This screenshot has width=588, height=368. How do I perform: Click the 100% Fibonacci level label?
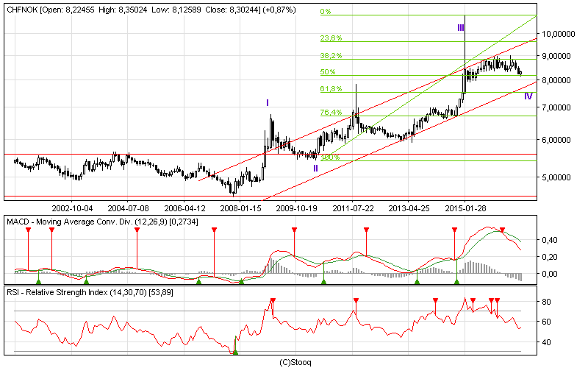coord(330,157)
